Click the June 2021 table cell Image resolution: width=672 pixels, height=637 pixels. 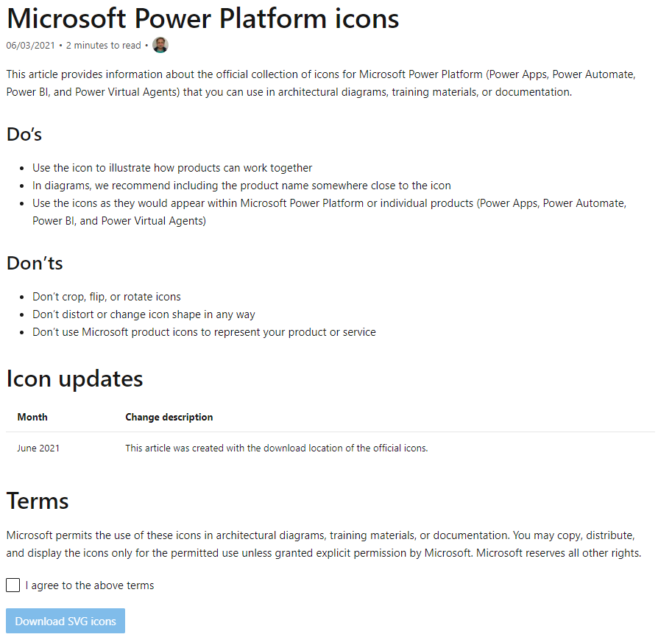coord(38,448)
